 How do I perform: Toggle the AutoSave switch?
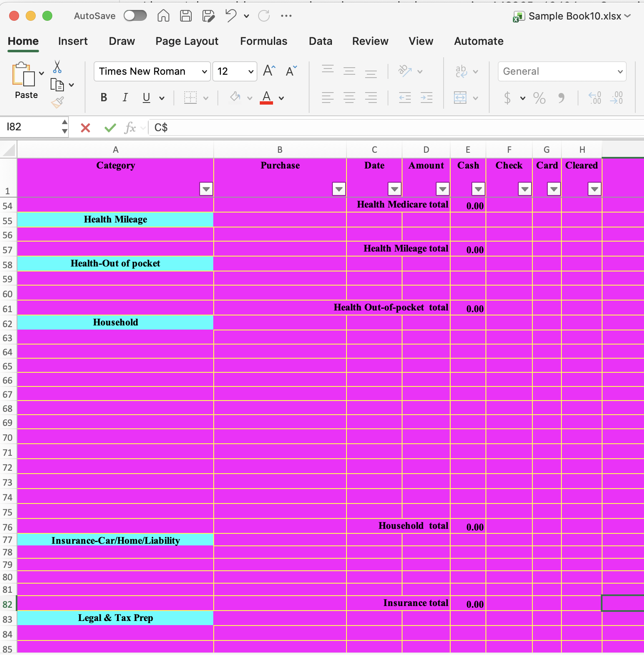tap(135, 16)
